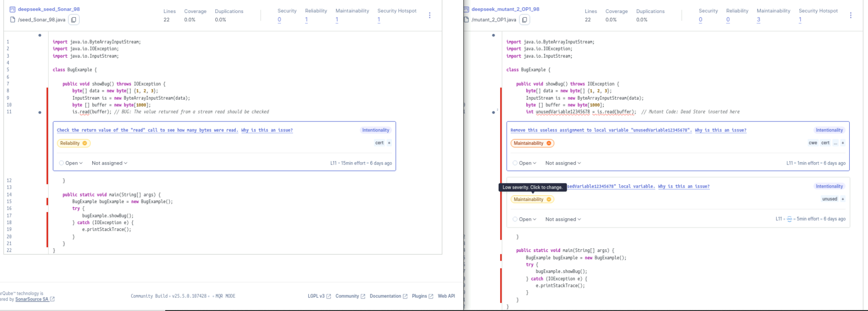
Task: Open the deepseek_seed_Sonar_98 project link
Action: click(49, 9)
